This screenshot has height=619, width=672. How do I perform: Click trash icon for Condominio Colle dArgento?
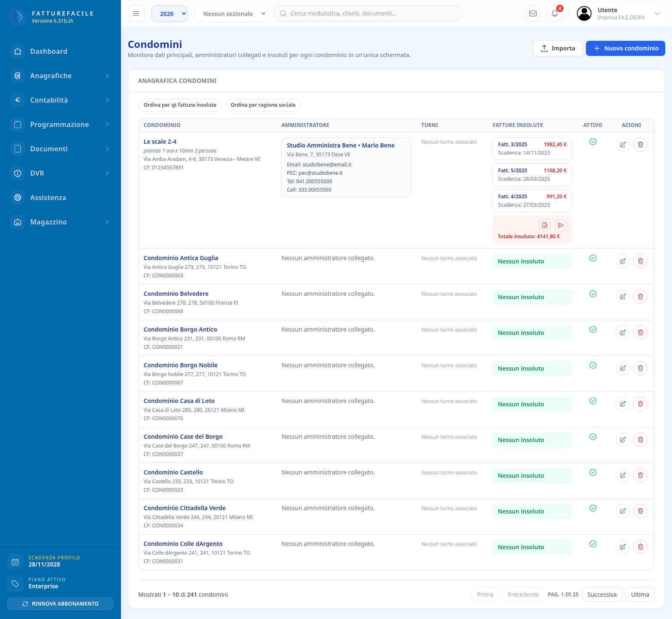pyautogui.click(x=640, y=547)
